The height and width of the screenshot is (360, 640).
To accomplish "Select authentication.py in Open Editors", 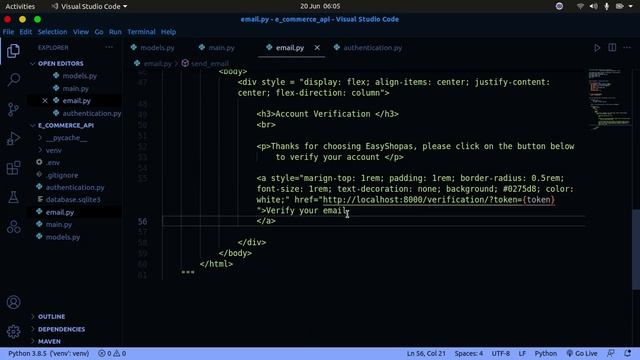I will point(92,113).
